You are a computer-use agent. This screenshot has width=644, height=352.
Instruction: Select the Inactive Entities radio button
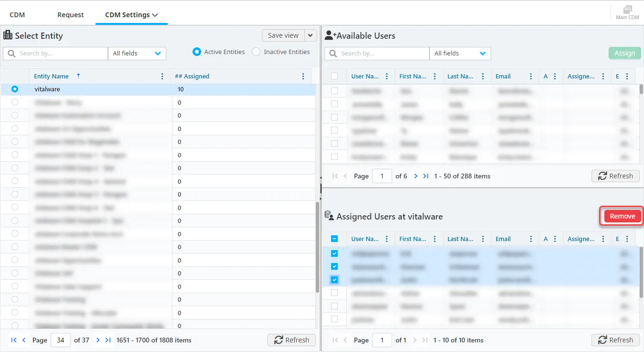(256, 52)
